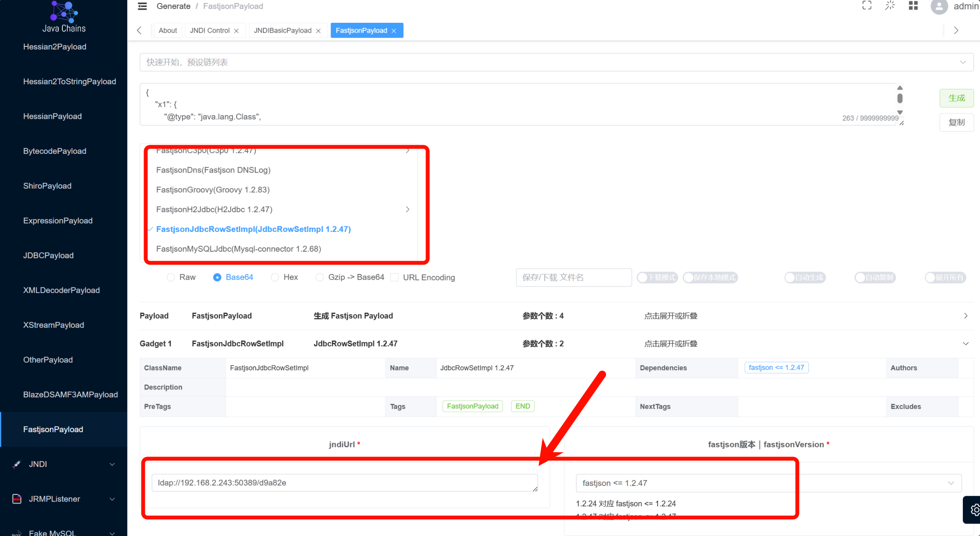
Task: Enter fullscreen with the top-right icon
Action: point(867,6)
